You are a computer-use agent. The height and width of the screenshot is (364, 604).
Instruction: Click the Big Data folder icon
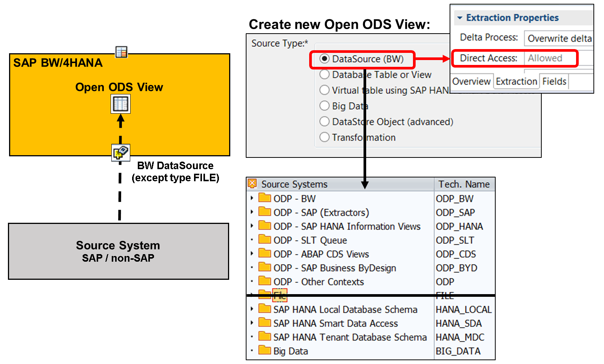click(265, 350)
